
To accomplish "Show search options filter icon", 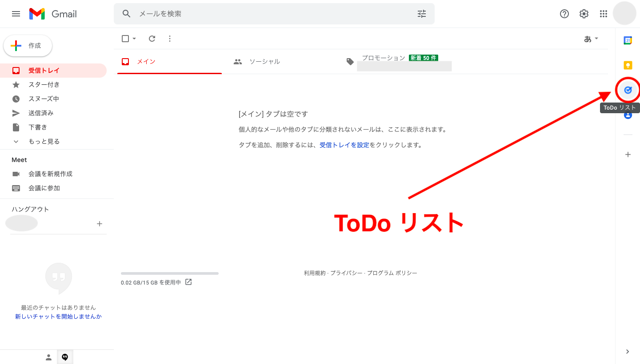I will coord(422,14).
